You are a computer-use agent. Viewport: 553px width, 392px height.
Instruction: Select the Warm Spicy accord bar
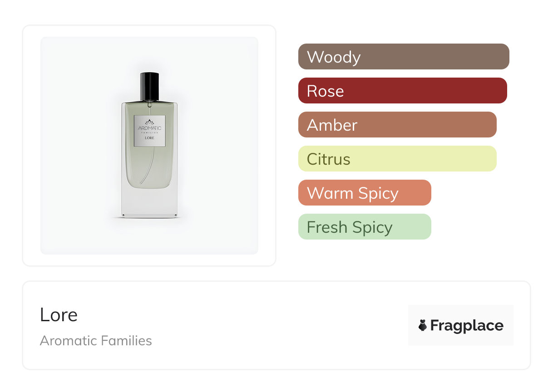click(364, 193)
